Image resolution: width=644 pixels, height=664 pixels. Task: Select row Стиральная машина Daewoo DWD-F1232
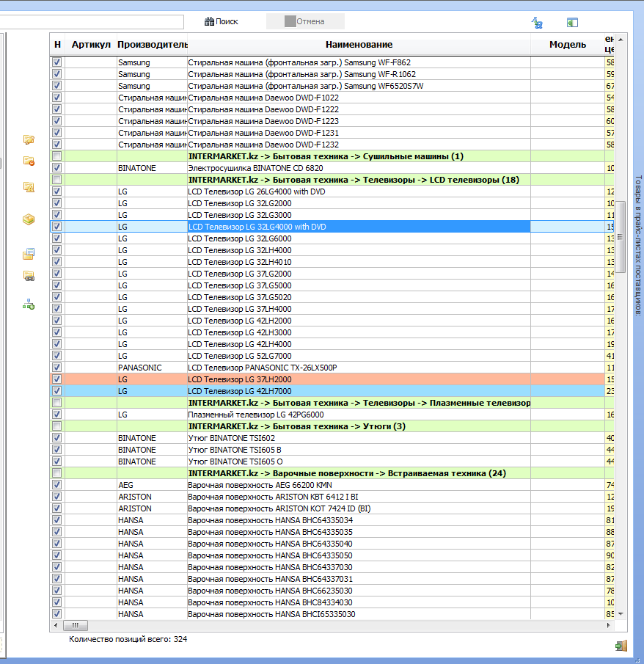tap(332, 145)
